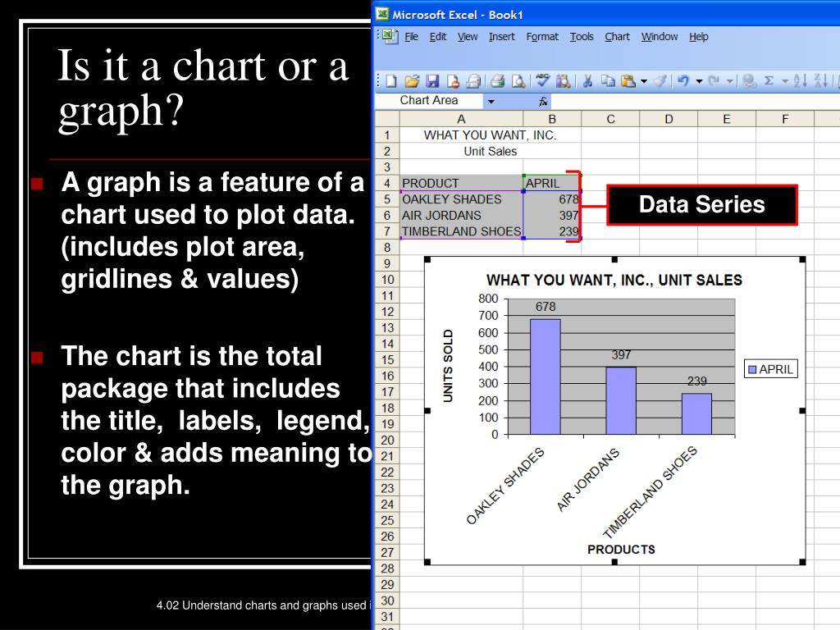Open the Chart menu
Image resolution: width=840 pixels, height=630 pixels.
click(617, 36)
